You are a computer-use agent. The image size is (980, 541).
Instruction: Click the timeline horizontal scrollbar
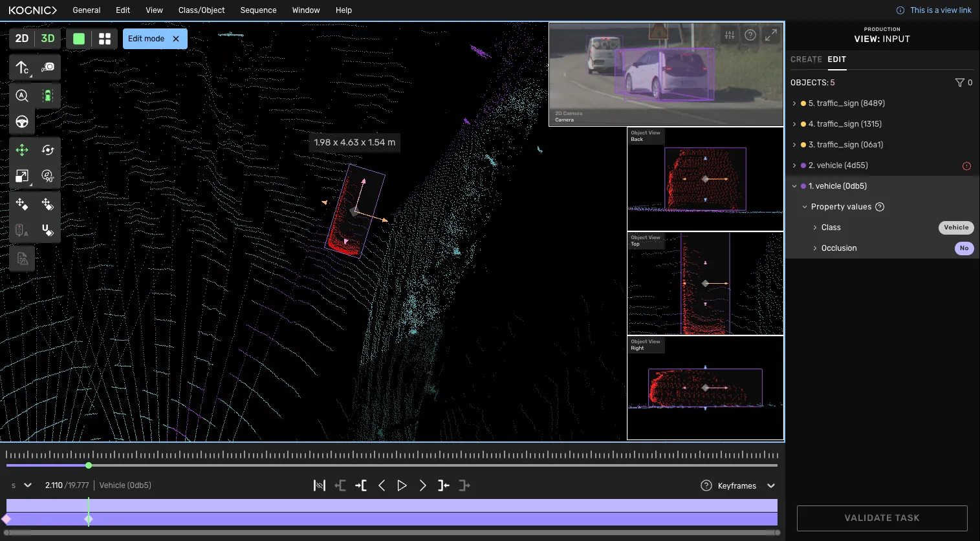click(392, 533)
